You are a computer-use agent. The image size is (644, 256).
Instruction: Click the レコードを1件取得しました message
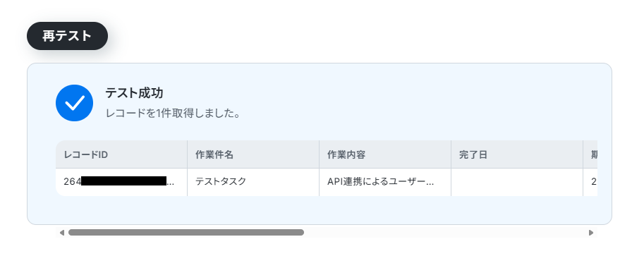[x=173, y=114]
